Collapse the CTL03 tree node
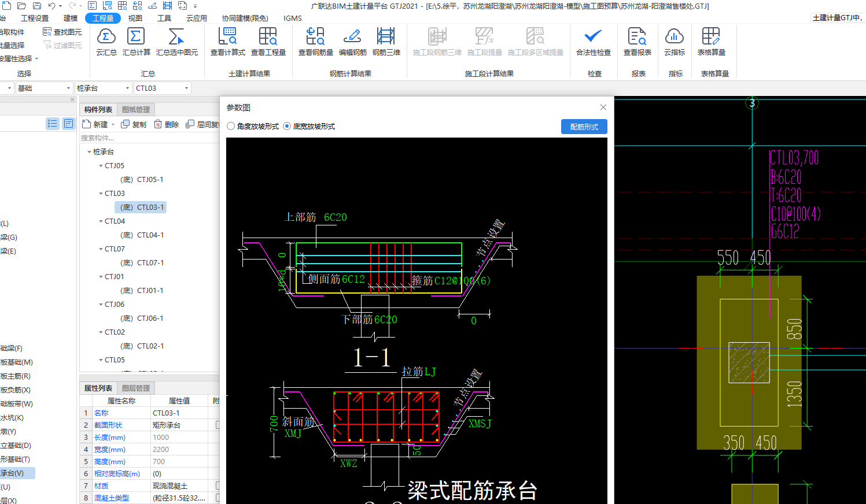 (x=101, y=194)
